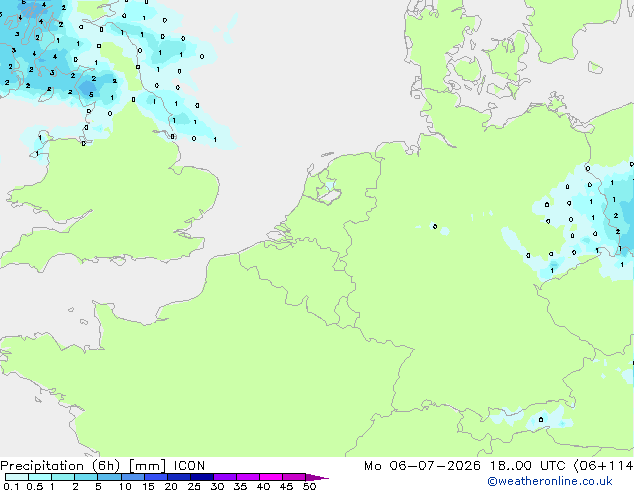Click the '35' legend label
Image resolution: width=634 pixels, height=490 pixels.
pos(240,486)
